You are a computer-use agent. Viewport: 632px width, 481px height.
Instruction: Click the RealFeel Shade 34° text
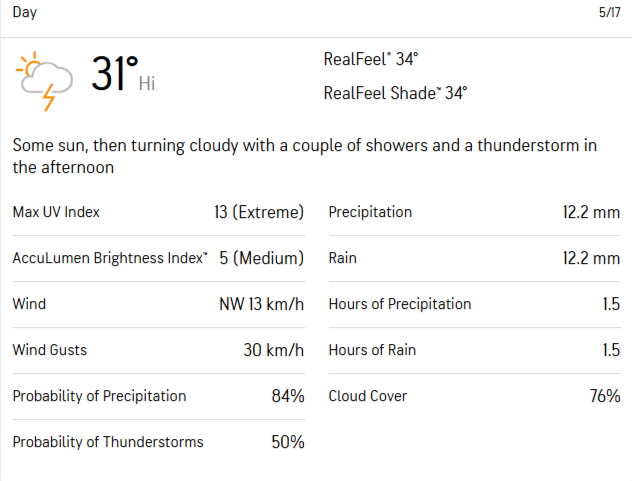point(395,94)
